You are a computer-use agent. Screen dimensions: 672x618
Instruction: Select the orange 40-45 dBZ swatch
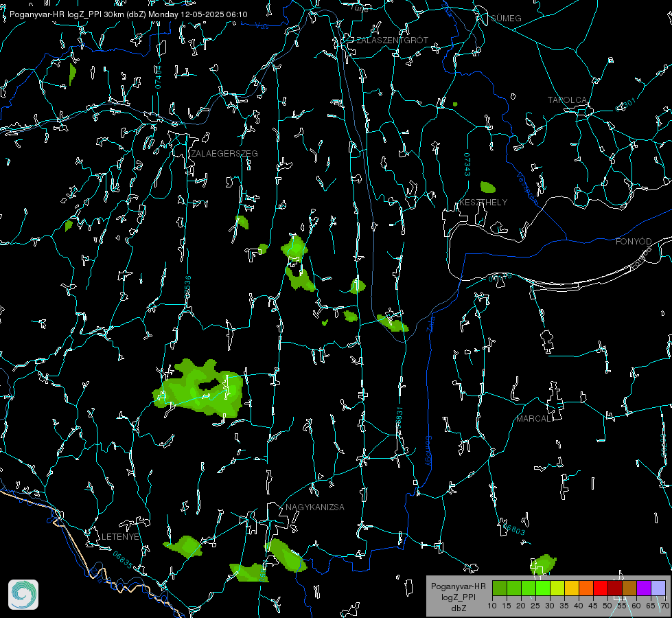586,588
